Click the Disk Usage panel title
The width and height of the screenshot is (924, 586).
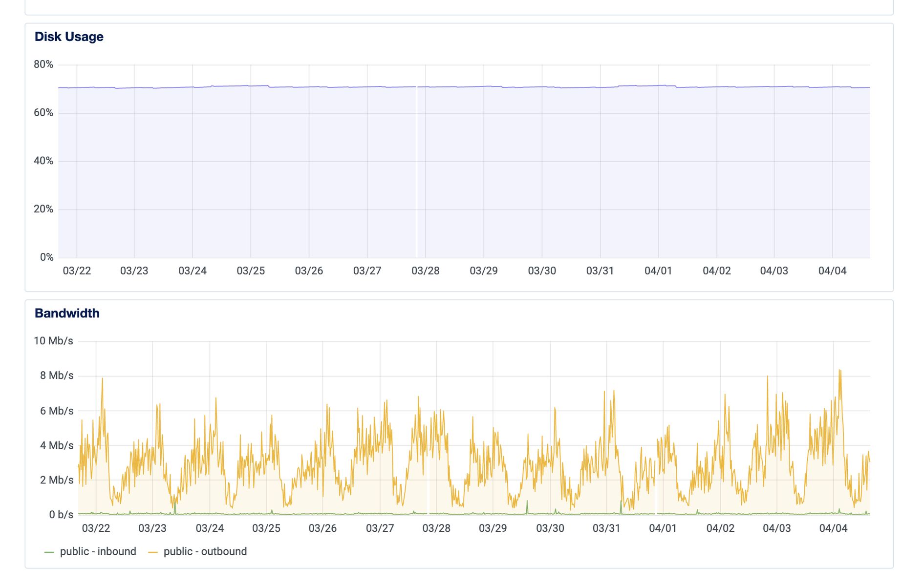coord(69,37)
